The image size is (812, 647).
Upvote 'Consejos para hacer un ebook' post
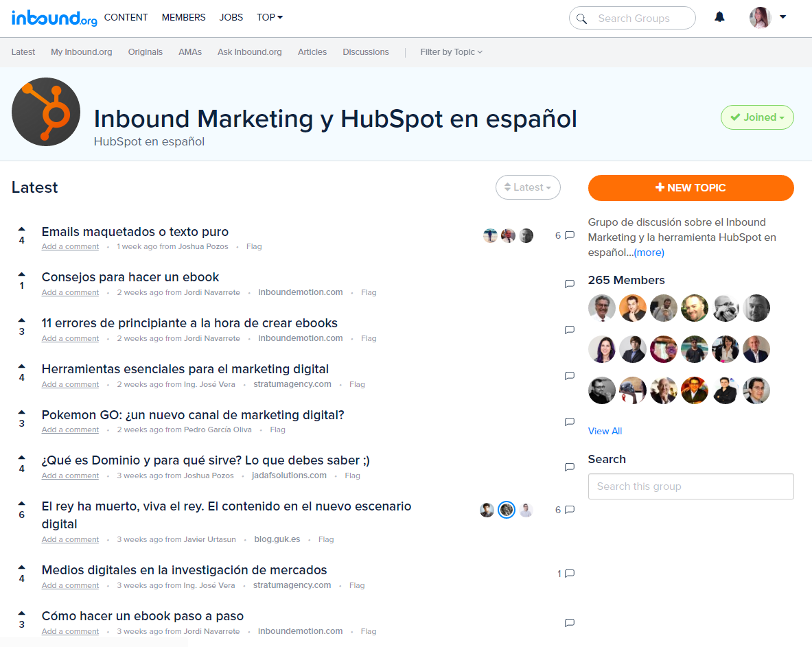point(21,274)
